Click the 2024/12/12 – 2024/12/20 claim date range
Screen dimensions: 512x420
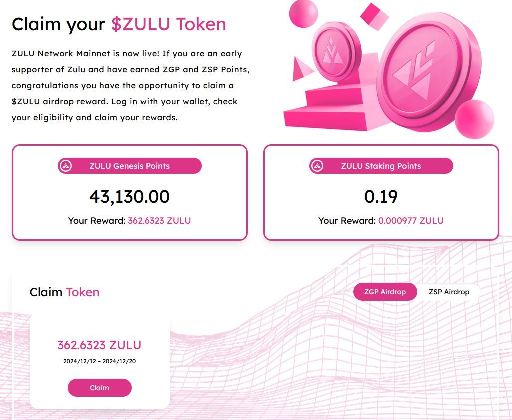99,361
